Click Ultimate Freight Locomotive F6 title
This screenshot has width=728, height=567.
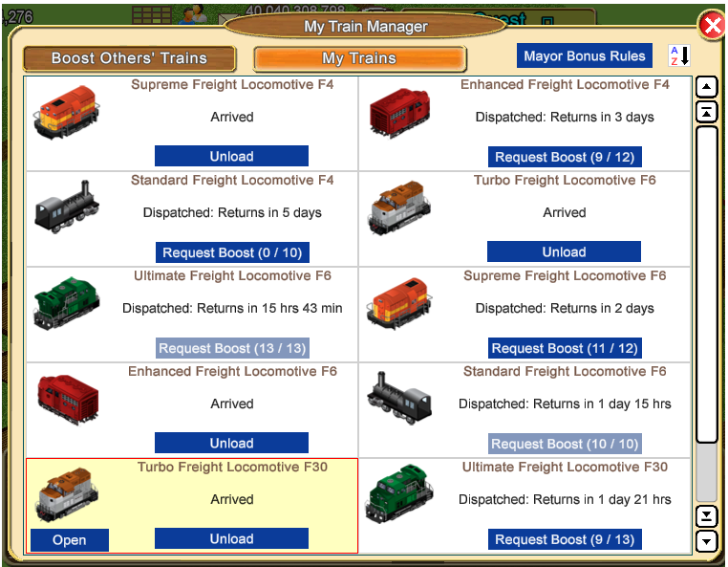tap(232, 276)
